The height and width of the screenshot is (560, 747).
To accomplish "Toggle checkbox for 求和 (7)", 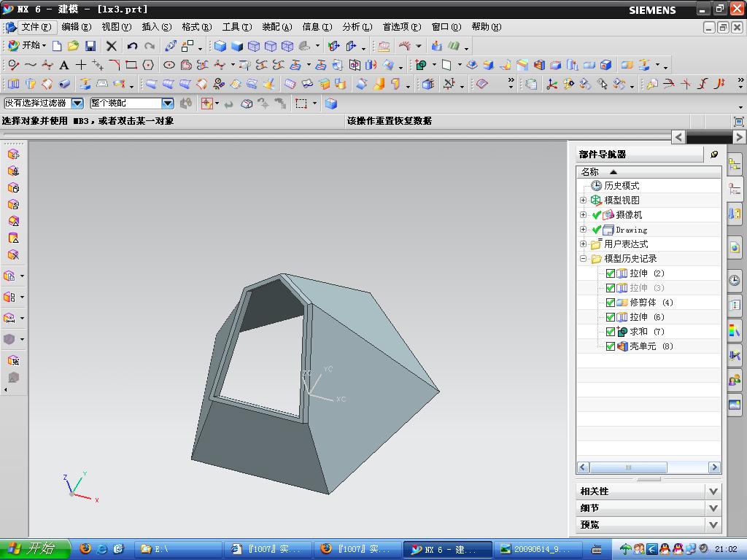I will tap(611, 332).
